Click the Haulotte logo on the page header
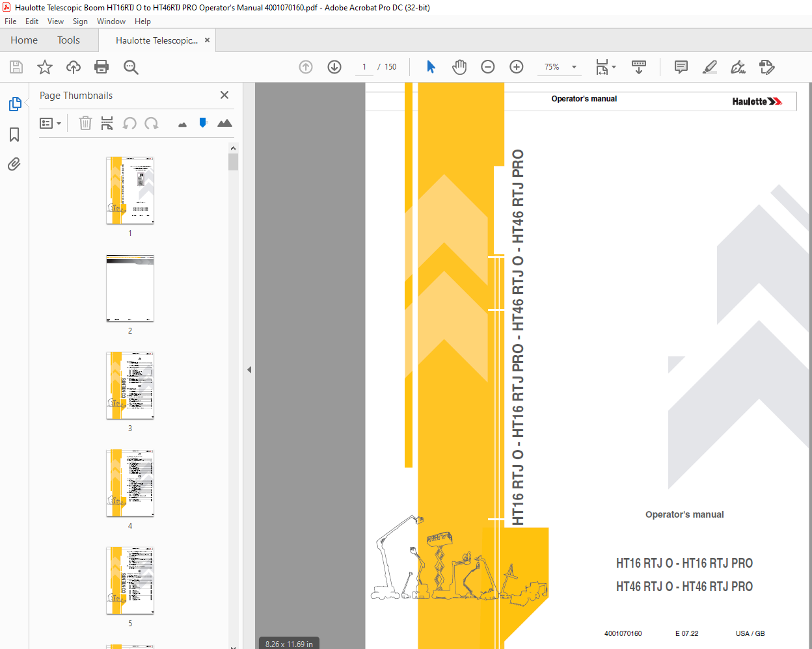 pos(757,101)
